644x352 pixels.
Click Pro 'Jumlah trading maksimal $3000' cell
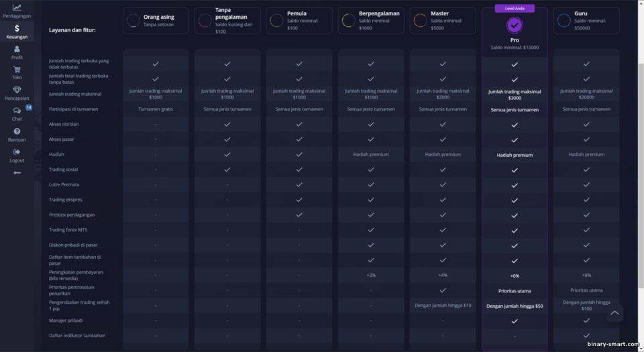[515, 95]
